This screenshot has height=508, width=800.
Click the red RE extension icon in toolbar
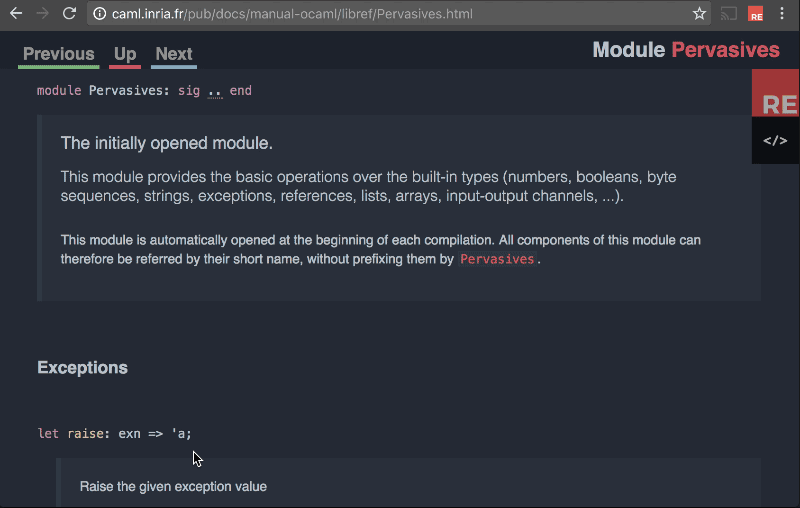756,14
